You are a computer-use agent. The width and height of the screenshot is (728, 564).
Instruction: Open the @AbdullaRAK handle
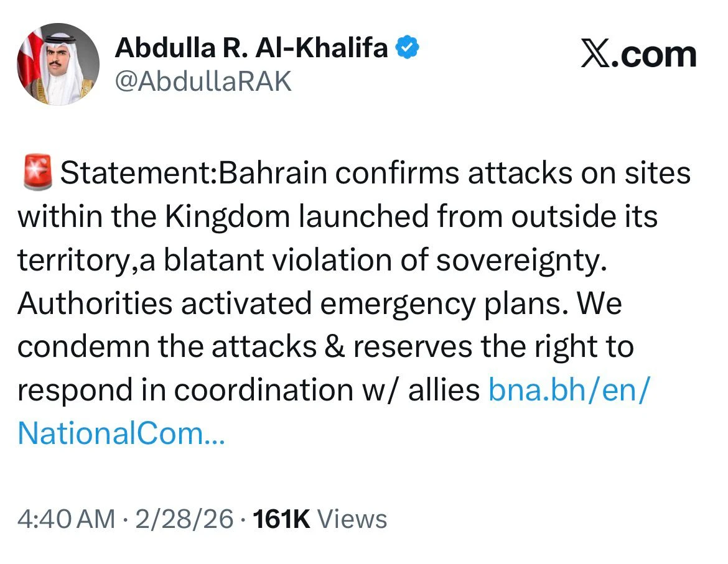pos(203,80)
